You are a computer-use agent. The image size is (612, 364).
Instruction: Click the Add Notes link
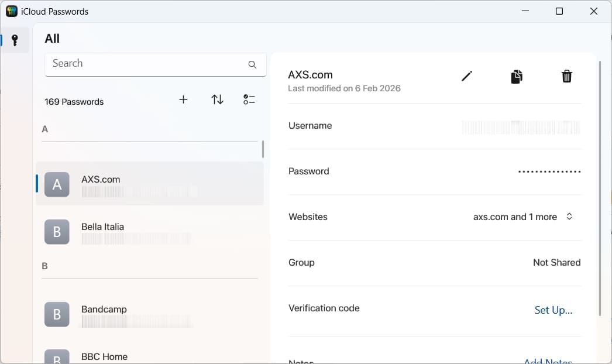tap(548, 361)
